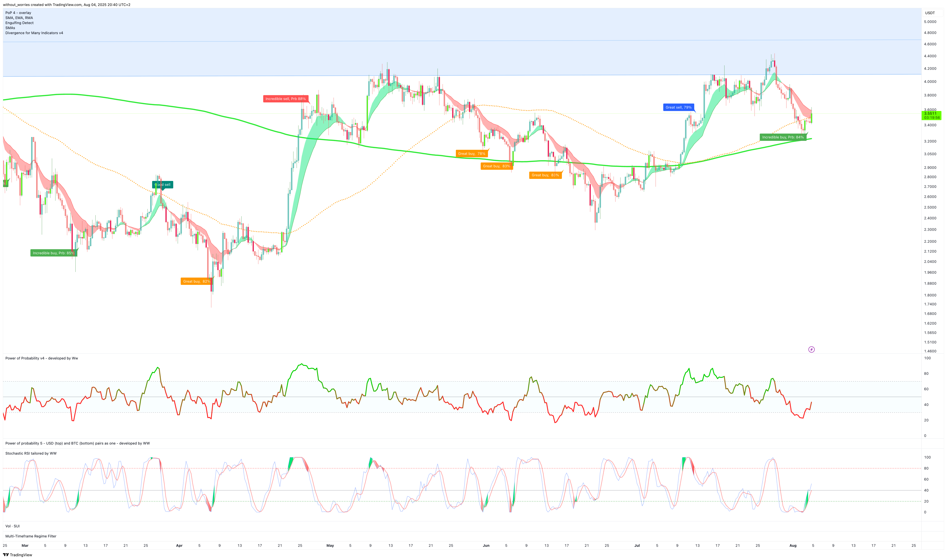Click 'Power of probability 5' pane title

tap(77, 443)
